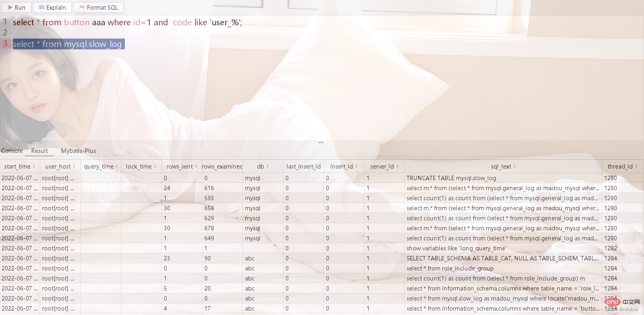Select the TRUNCATE TABLE mysql.slow_log row cell
Viewport: 644px width, 315px height.
click(x=451, y=178)
